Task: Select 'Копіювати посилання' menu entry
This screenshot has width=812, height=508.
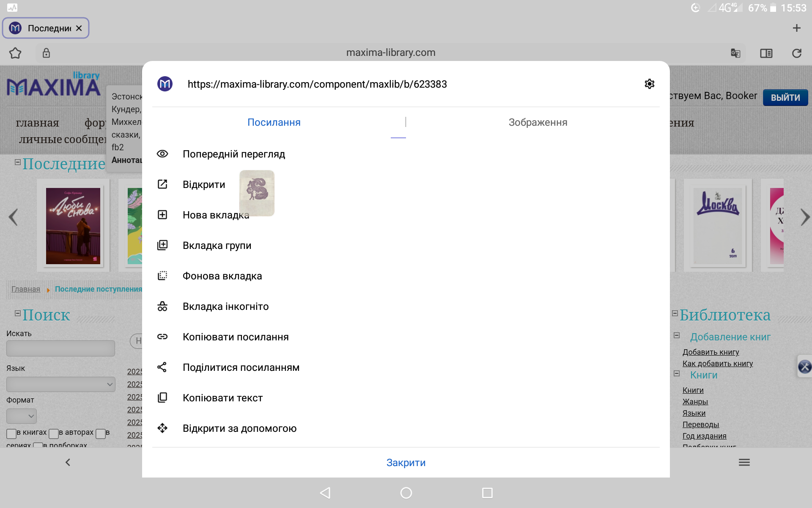Action: [x=236, y=337]
